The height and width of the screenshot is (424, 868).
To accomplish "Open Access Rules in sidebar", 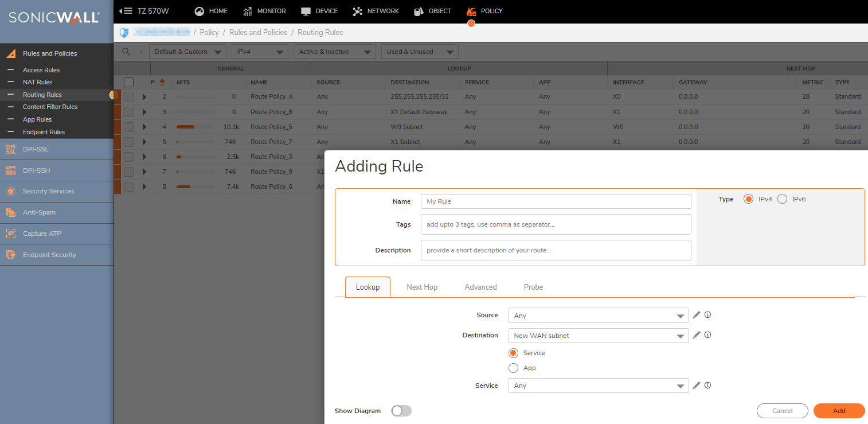I will click(x=41, y=70).
